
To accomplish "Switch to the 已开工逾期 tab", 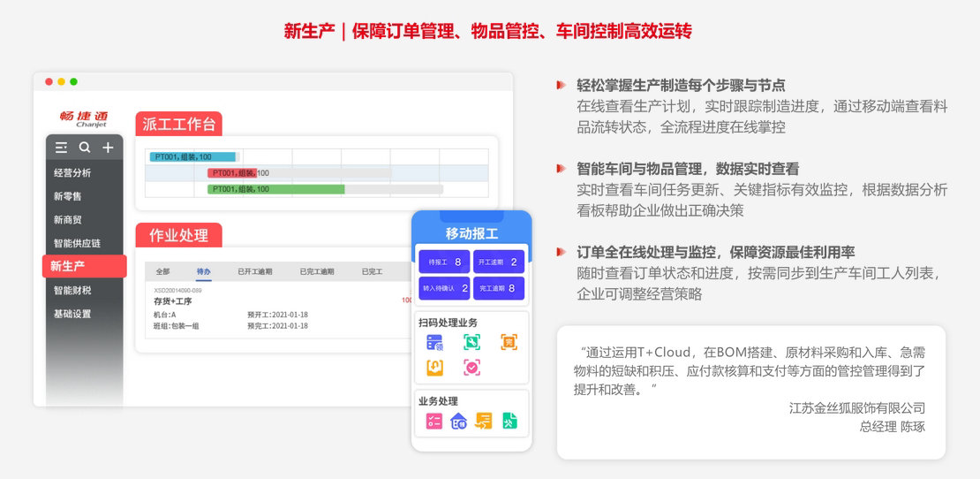I will 255,271.
